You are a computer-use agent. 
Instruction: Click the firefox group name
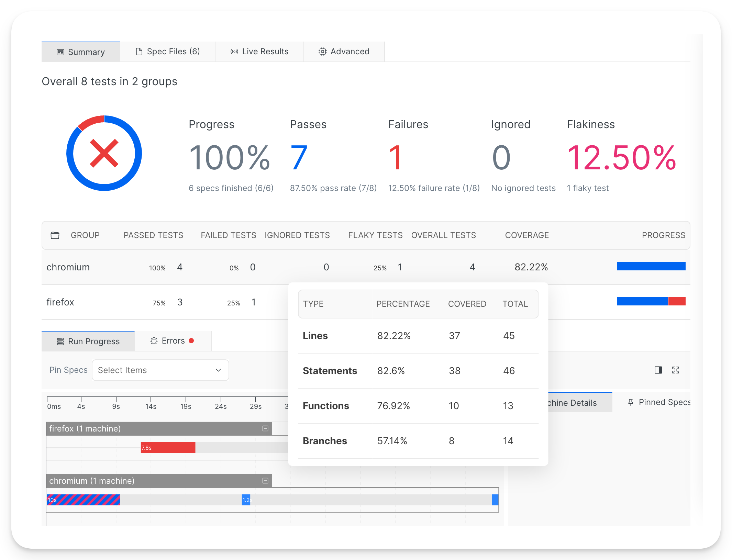tap(60, 302)
